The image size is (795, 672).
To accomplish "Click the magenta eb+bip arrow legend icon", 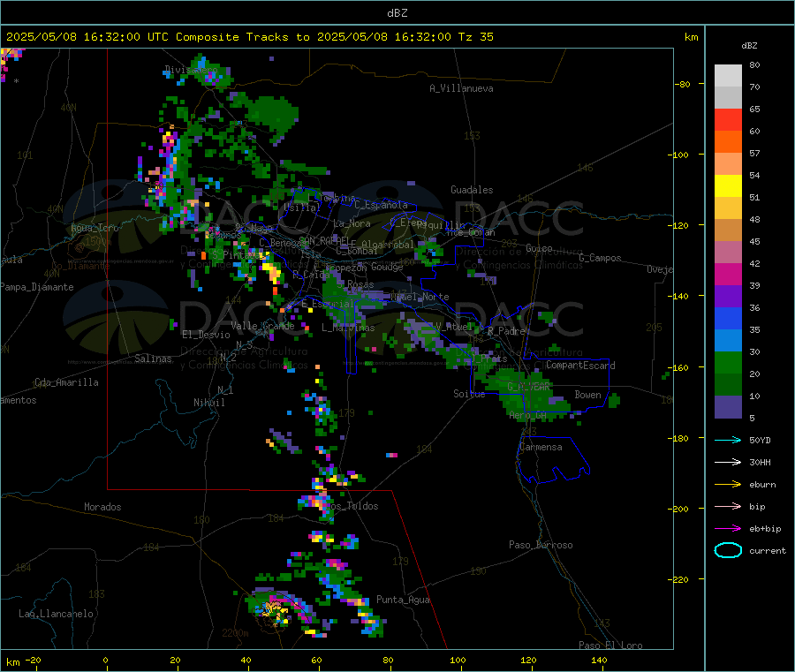I will point(728,528).
